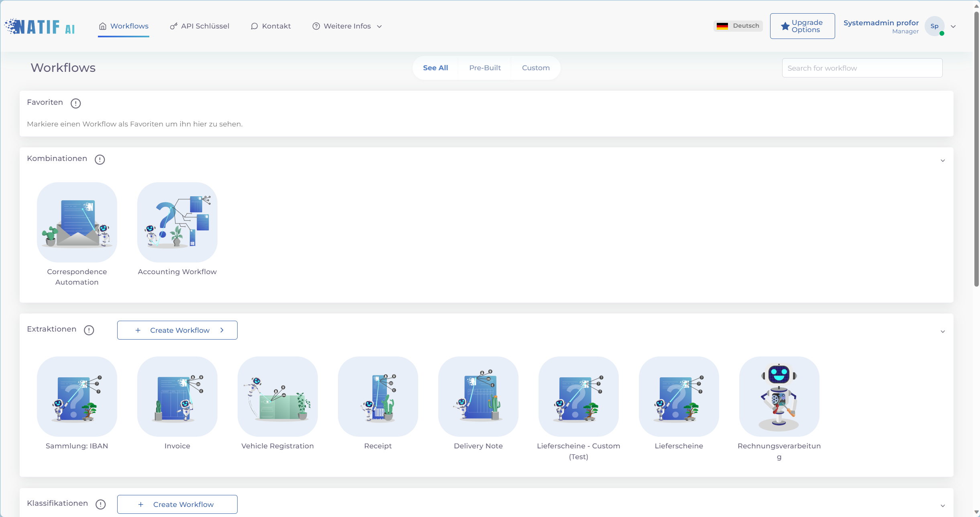The image size is (980, 517).
Task: Click the Deutsch language toggle
Action: click(738, 26)
